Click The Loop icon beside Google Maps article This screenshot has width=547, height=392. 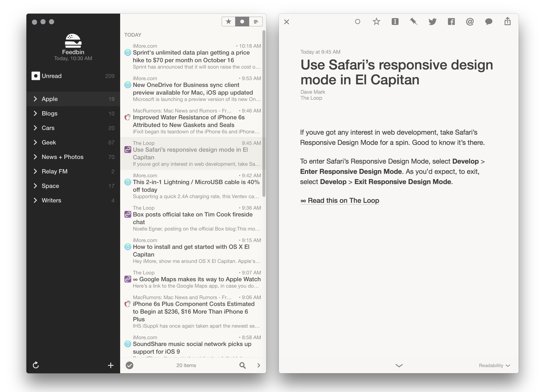pyautogui.click(x=128, y=279)
